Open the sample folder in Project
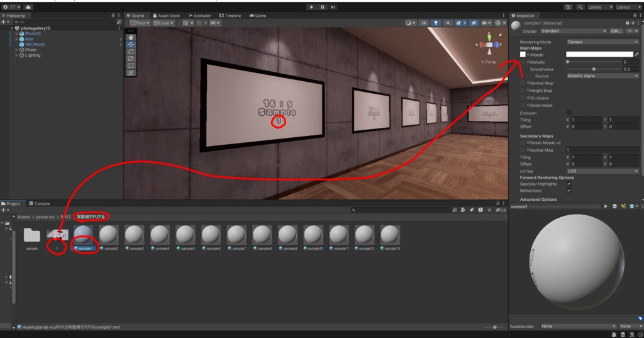Screen dimensions: 644x338 pyautogui.click(x=31, y=238)
